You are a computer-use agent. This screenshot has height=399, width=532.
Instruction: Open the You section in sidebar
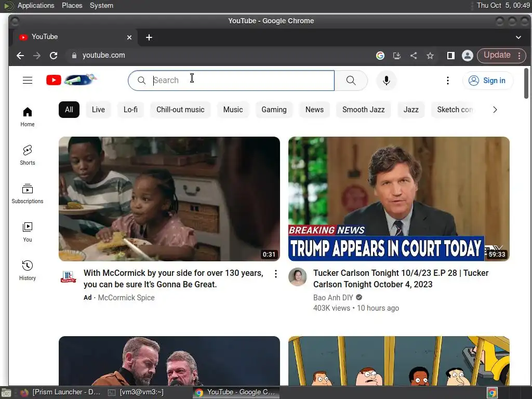tap(28, 232)
